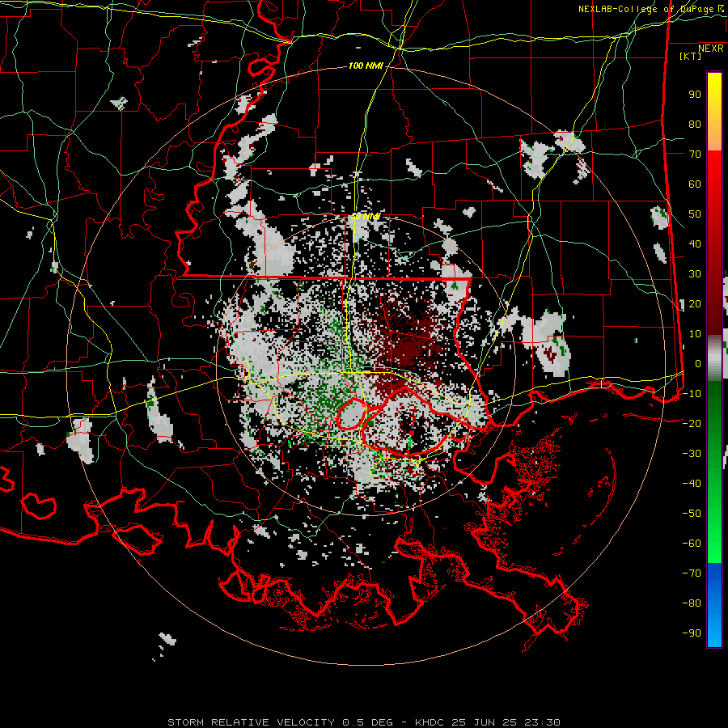Viewport: 728px width, 728px height.
Task: Click the 20 value on the velocity scale
Action: tap(695, 304)
